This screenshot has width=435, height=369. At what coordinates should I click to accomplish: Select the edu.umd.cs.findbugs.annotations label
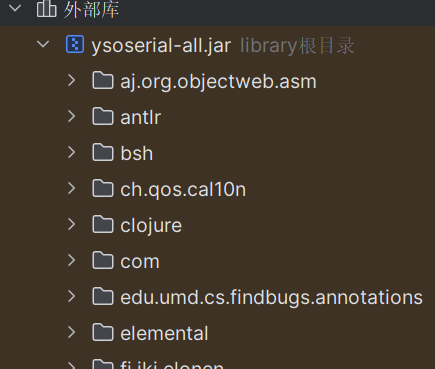[271, 297]
